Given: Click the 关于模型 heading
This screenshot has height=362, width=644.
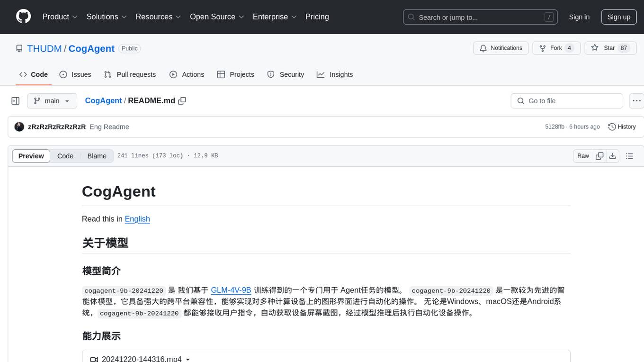Looking at the screenshot, I should click(x=105, y=243).
